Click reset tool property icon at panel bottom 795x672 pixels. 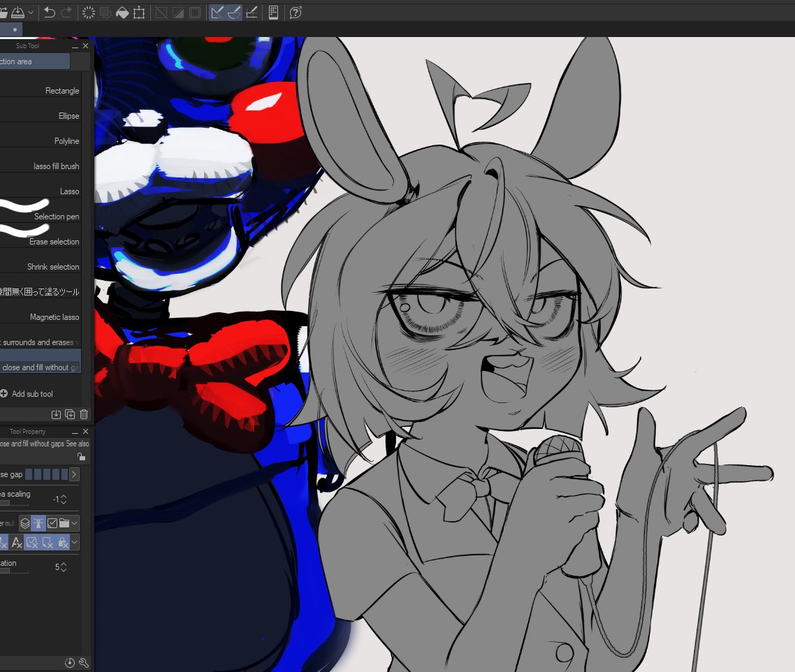tap(70, 663)
